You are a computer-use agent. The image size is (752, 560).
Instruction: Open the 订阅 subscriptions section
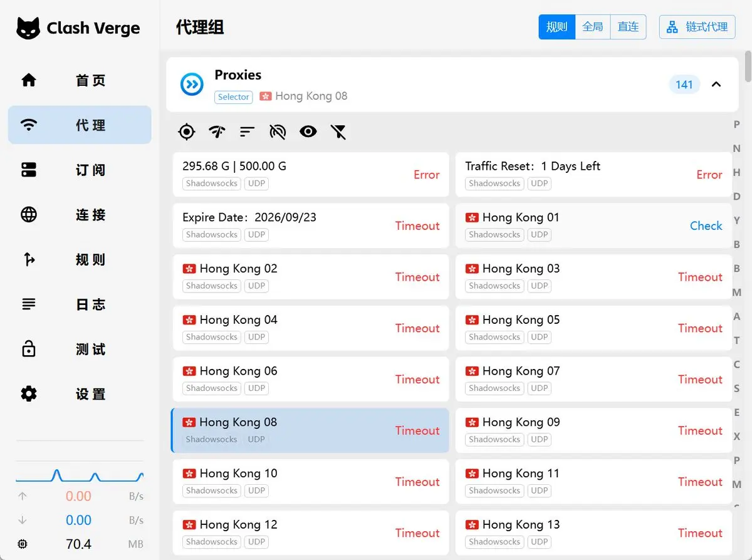80,170
